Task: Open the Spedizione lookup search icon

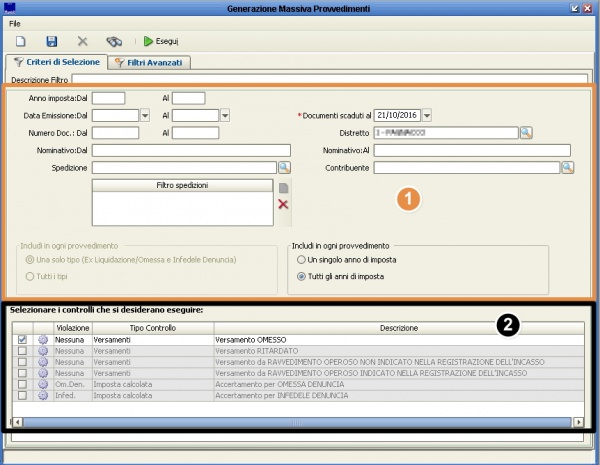Action: click(x=283, y=168)
